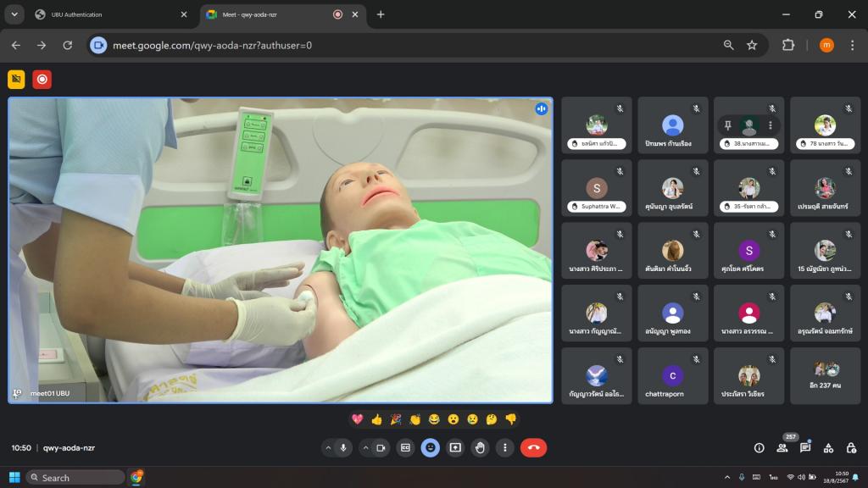Click the Windows taskbar Search box
This screenshot has width=868, height=488.
[x=75, y=478]
